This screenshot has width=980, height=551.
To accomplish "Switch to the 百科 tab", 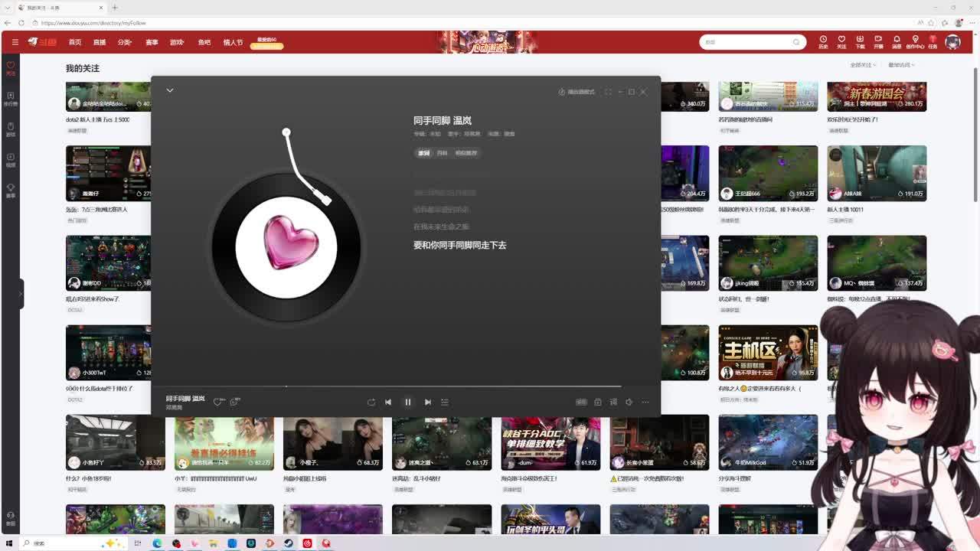I will pyautogui.click(x=442, y=153).
